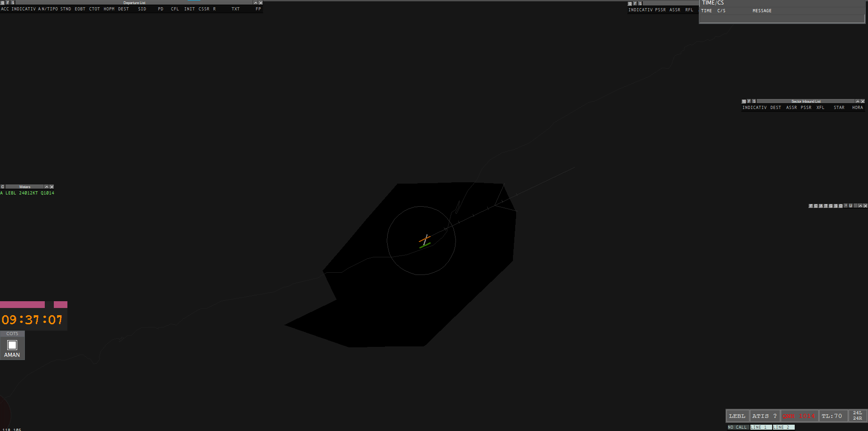Select the STAR column header in Sector Inbound List
This screenshot has height=431, width=868.
pyautogui.click(x=839, y=108)
